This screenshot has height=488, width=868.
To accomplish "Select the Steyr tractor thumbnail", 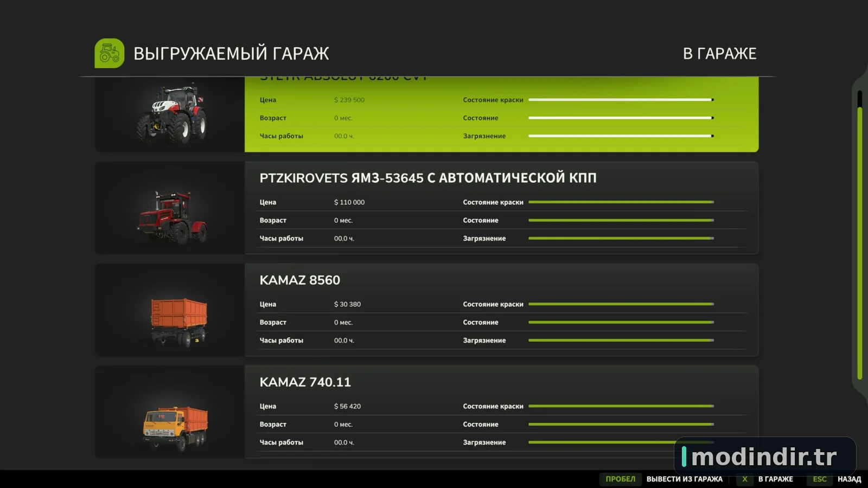I will (x=170, y=114).
